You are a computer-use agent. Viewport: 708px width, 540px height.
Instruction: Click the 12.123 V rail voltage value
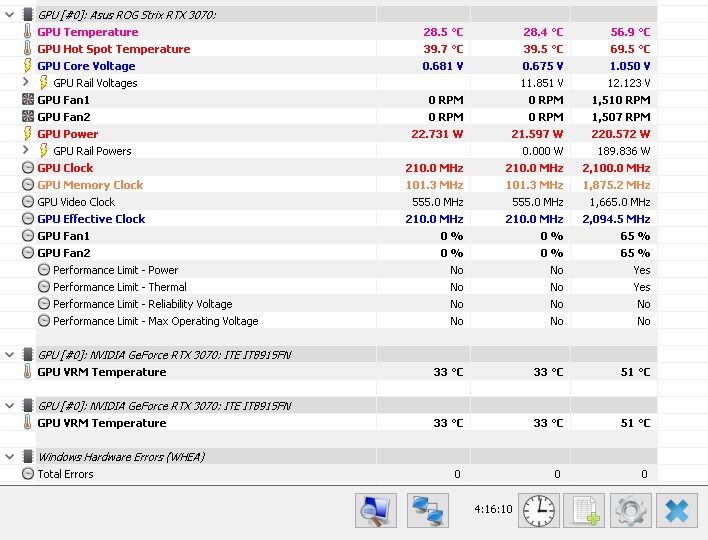click(x=629, y=83)
